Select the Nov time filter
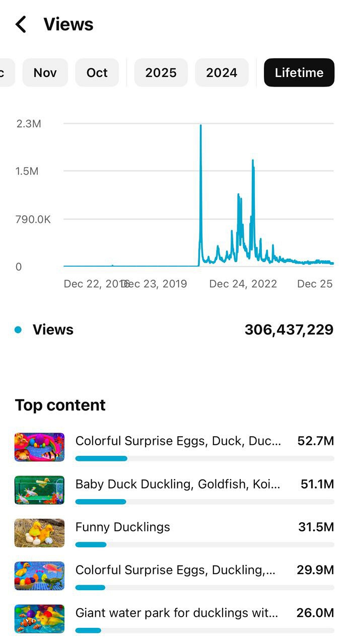 coord(45,72)
